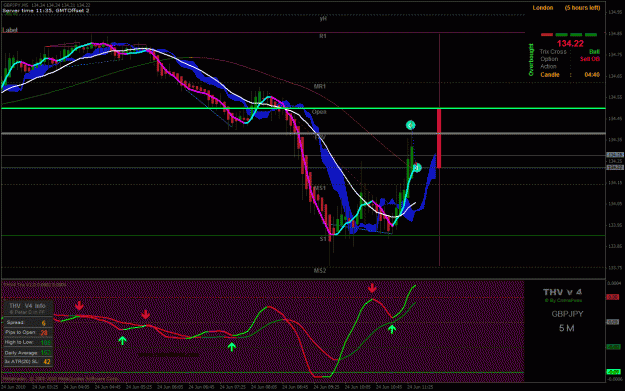Select the green up arrow near 05:05
This screenshot has width=625, height=391.
click(122, 340)
